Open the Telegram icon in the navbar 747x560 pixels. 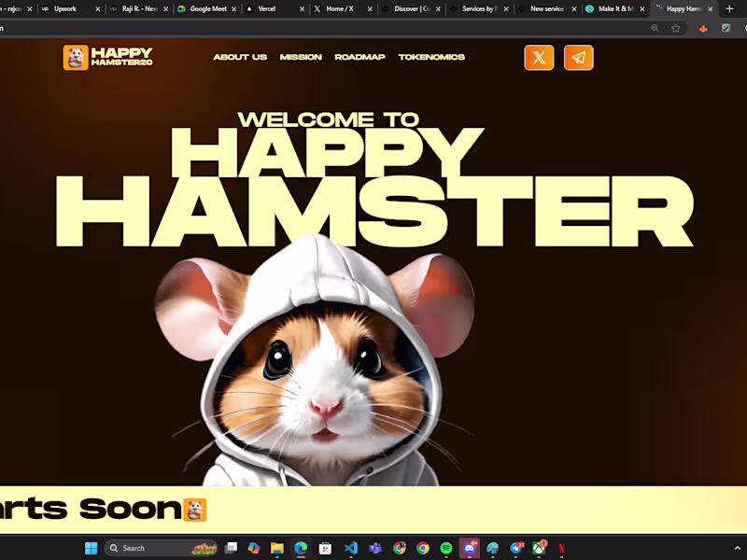(578, 57)
